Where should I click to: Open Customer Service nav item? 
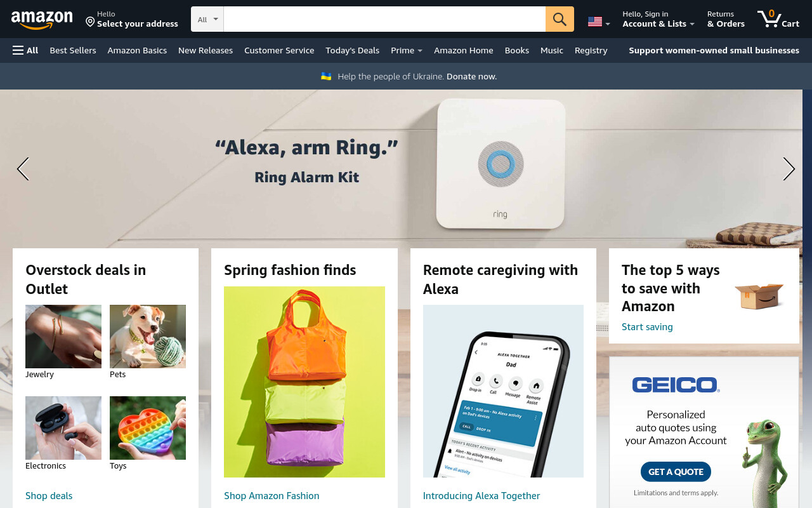[279, 50]
